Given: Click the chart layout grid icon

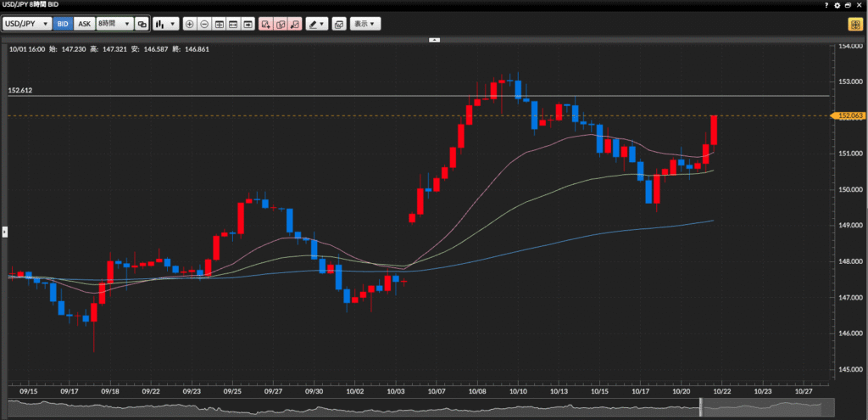Looking at the screenshot, I should tap(220, 24).
